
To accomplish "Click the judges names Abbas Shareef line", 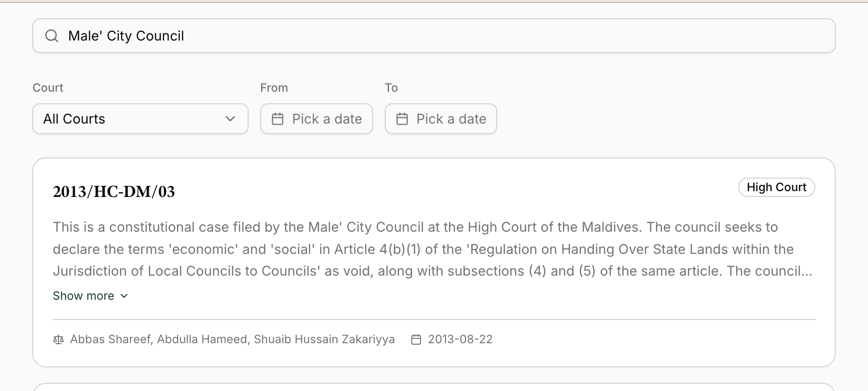I will (x=232, y=339).
